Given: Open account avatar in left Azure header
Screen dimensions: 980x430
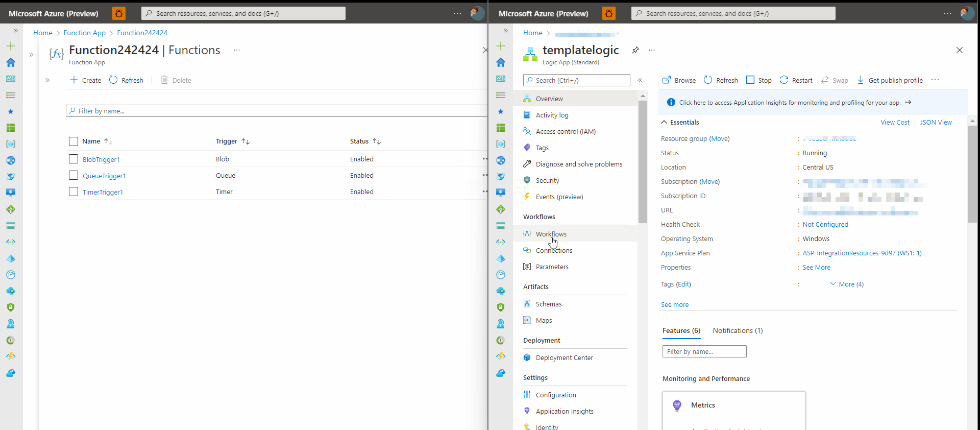Looking at the screenshot, I should click(x=477, y=13).
